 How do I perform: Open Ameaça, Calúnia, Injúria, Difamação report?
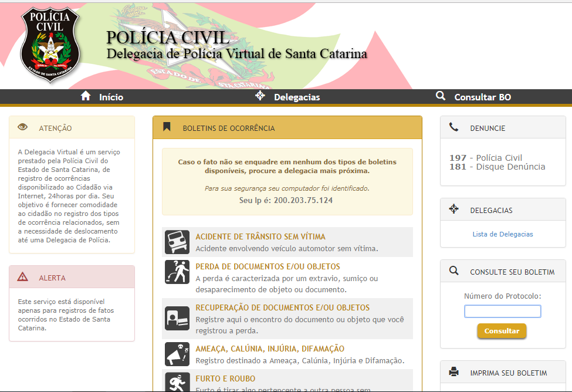[270, 349]
